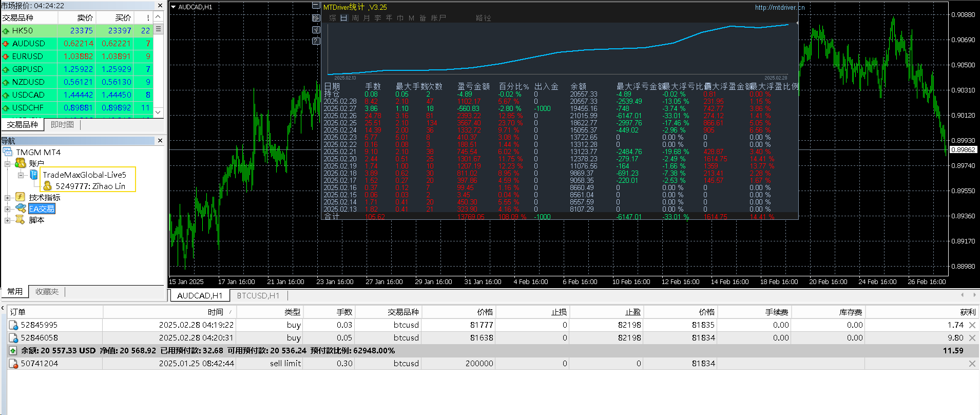
Task: Click the GBPUSD green up-arrow icon
Action: click(x=6, y=69)
